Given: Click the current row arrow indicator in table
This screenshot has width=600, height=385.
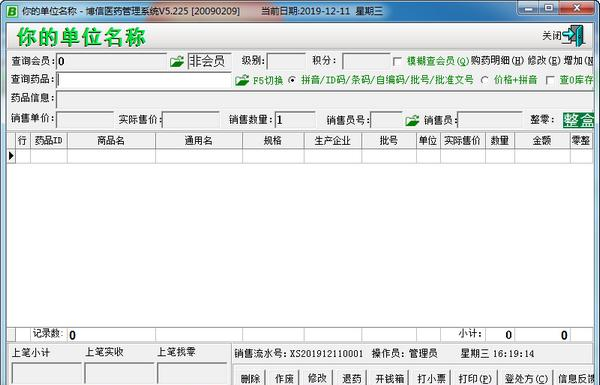Looking at the screenshot, I should tap(11, 156).
